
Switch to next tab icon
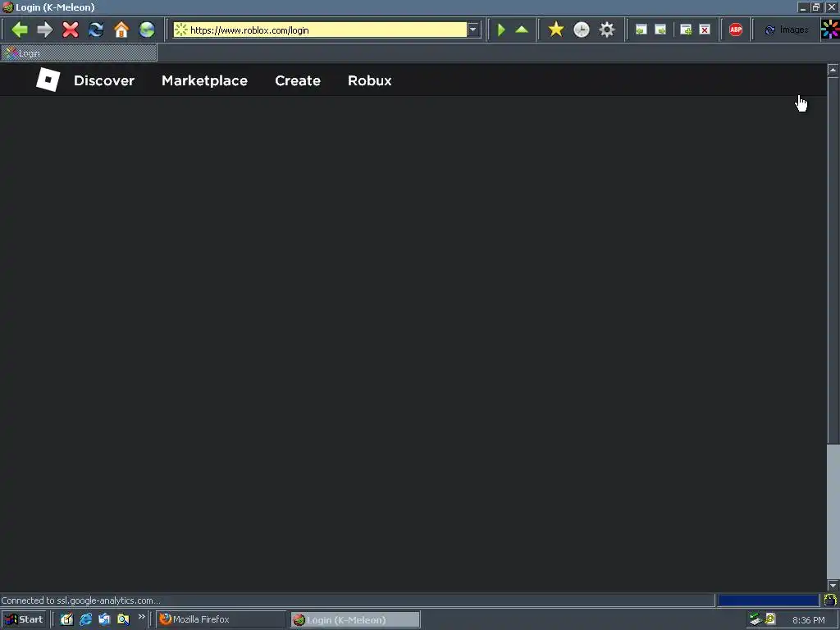[661, 30]
